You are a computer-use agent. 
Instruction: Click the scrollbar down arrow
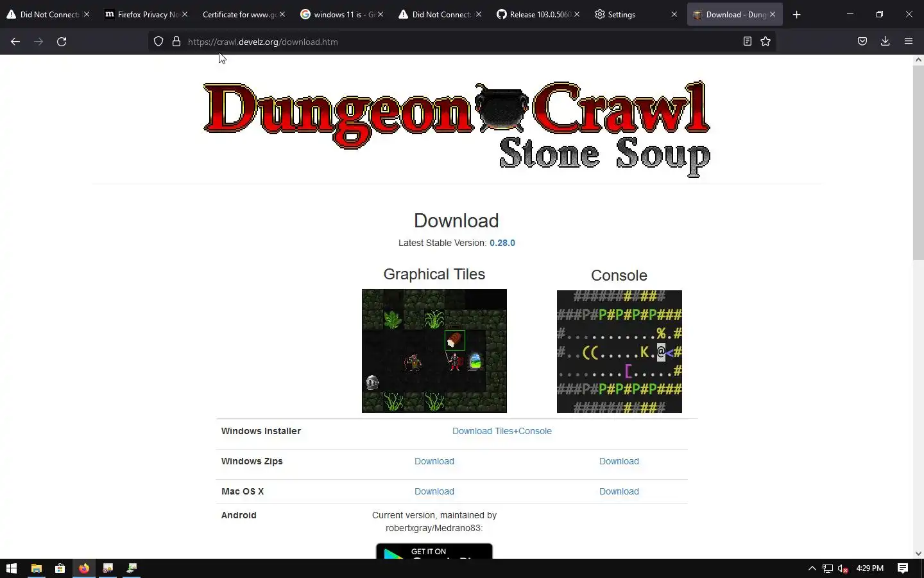(x=918, y=553)
